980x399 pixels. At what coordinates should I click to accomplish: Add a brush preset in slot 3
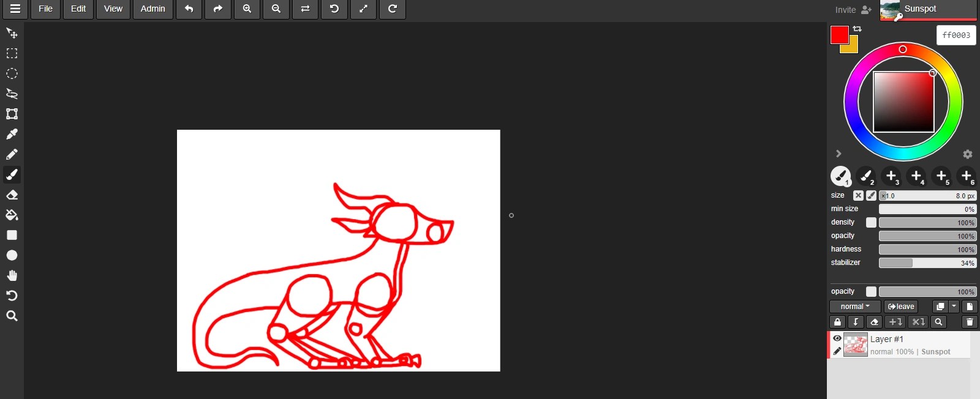891,176
